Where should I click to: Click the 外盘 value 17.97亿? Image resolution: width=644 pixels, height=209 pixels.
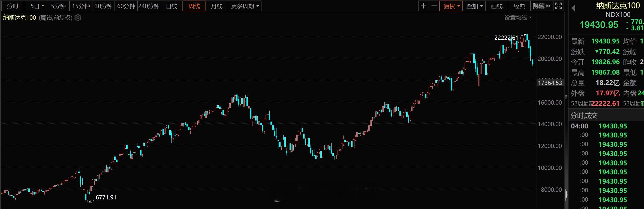tap(608, 93)
